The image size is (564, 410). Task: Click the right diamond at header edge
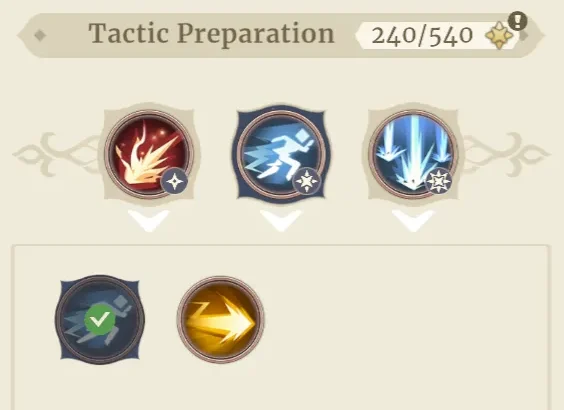[x=526, y=35]
